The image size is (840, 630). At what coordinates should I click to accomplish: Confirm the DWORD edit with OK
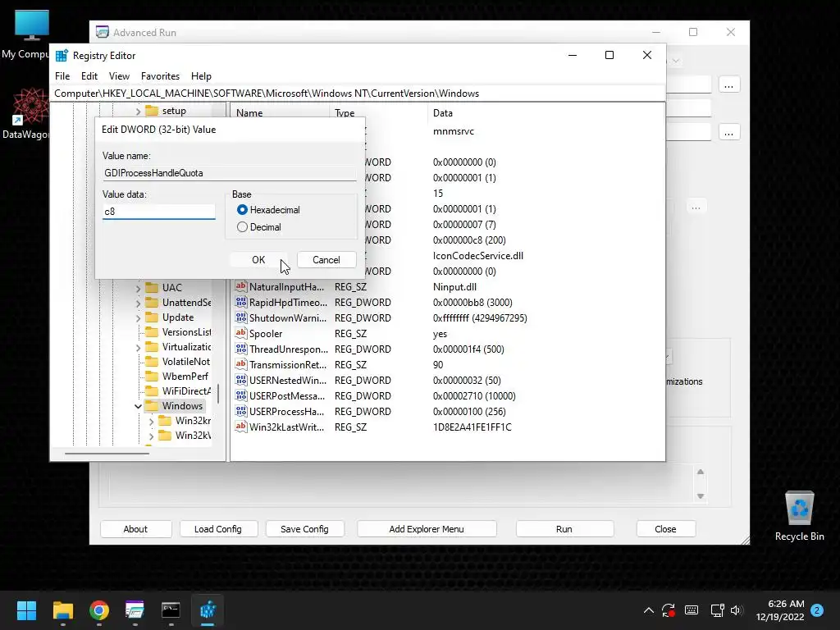[258, 260]
